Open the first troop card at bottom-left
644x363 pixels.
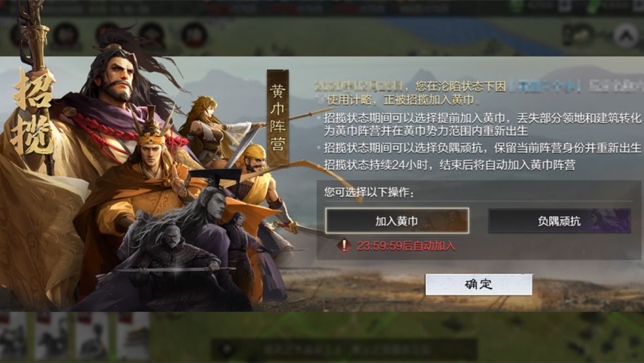[13, 337]
